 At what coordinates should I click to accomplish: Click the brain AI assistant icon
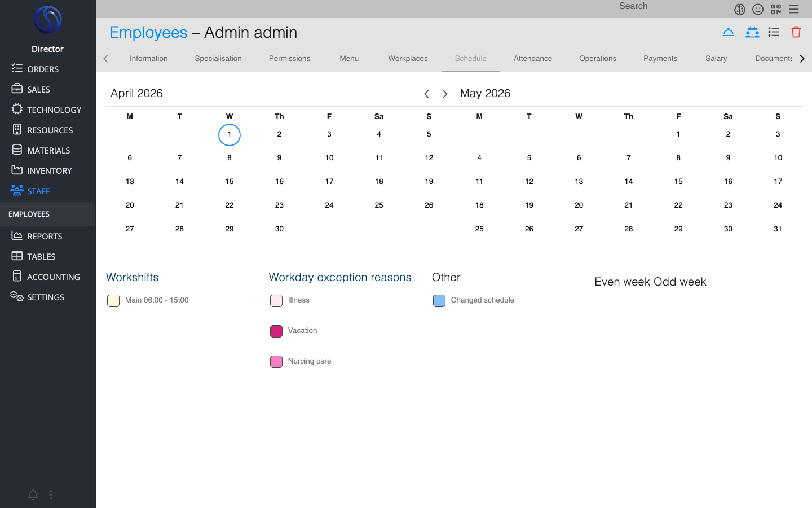tap(740, 9)
